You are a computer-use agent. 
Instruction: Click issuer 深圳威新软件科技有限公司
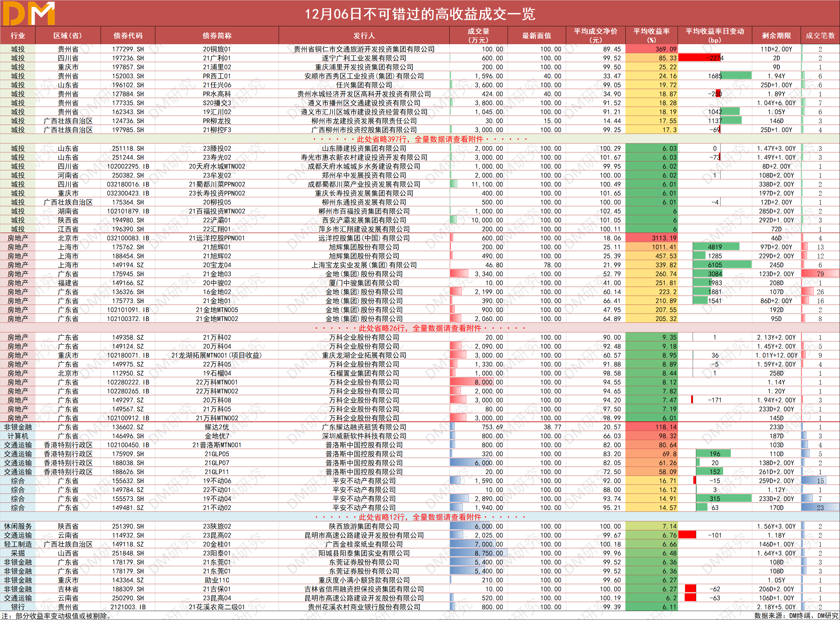364,436
